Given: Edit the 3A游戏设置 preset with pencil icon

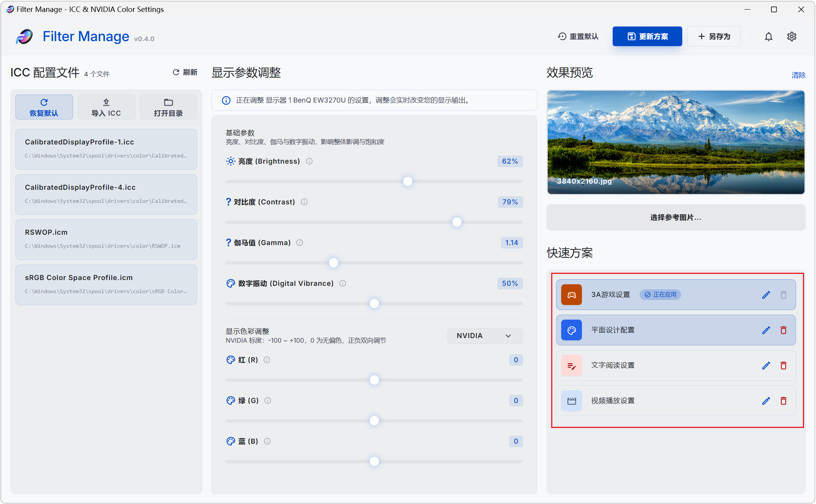Looking at the screenshot, I should coord(766,295).
